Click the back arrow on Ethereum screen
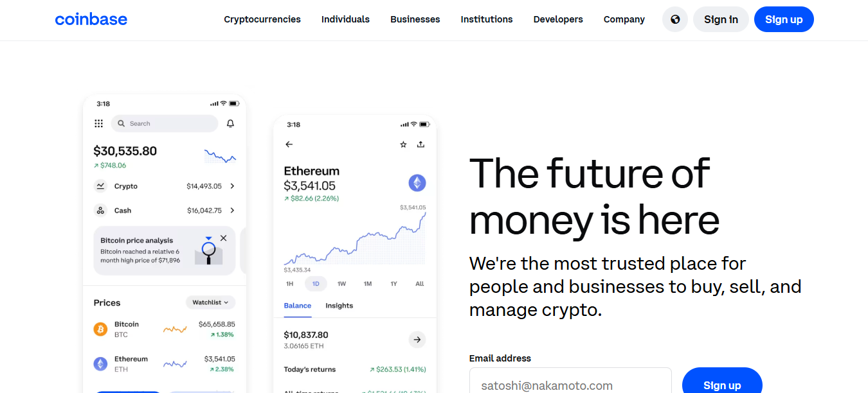Image resolution: width=868 pixels, height=393 pixels. point(289,144)
